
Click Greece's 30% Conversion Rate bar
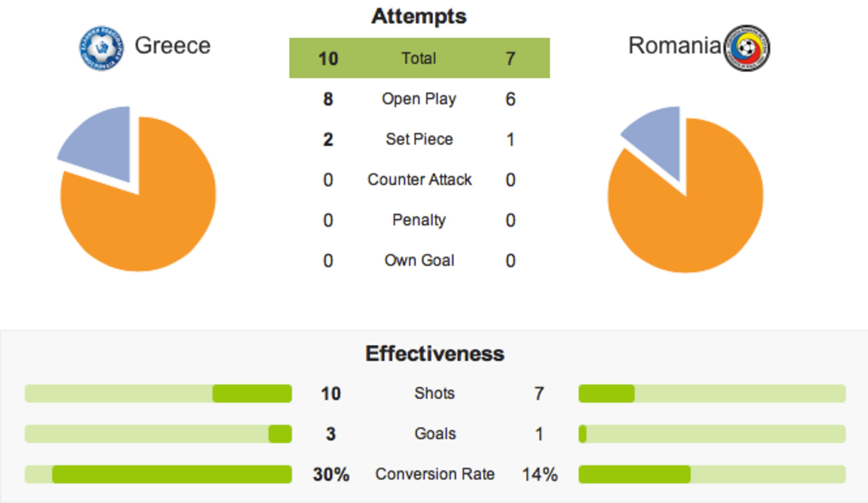pyautogui.click(x=158, y=474)
